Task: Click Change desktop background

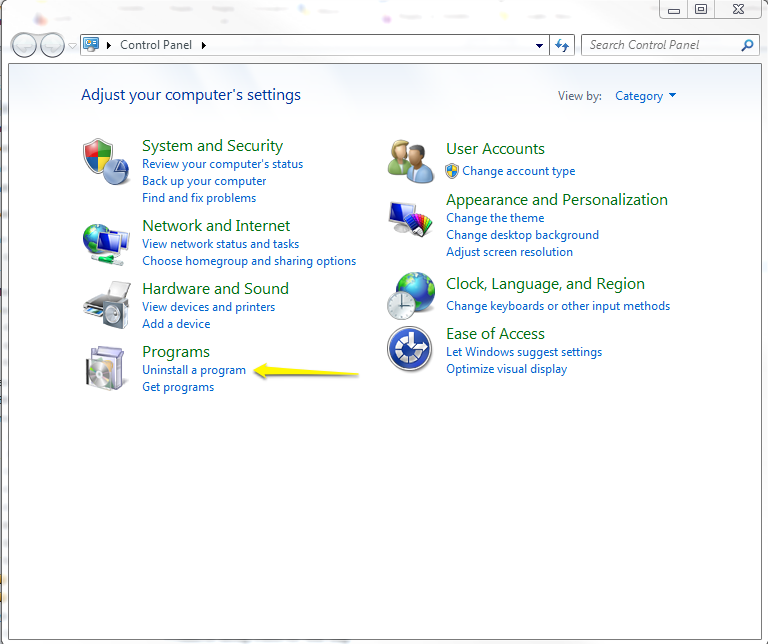Action: [522, 235]
